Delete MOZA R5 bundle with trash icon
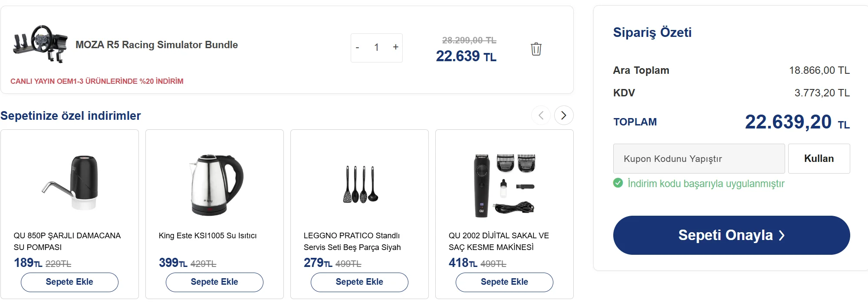Image resolution: width=868 pixels, height=306 pixels. (536, 49)
